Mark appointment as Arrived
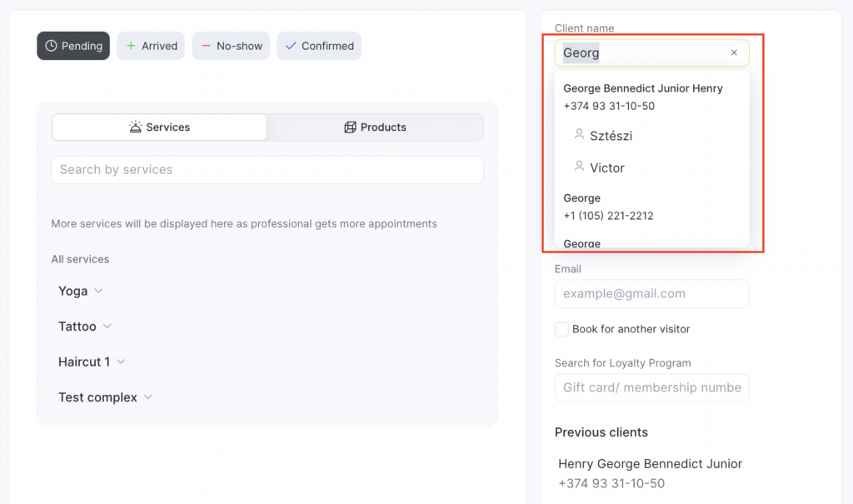This screenshot has width=853, height=504. click(151, 46)
